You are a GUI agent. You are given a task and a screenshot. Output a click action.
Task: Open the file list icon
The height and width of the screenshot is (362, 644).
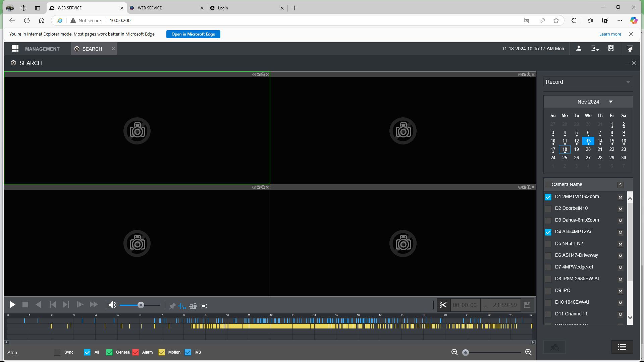pos(622,347)
